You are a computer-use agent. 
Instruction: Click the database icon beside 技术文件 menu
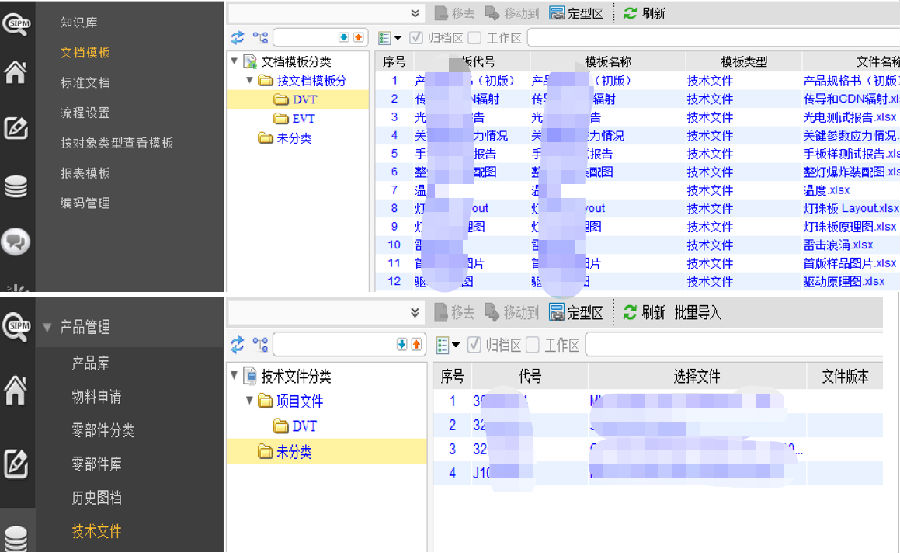click(x=15, y=539)
